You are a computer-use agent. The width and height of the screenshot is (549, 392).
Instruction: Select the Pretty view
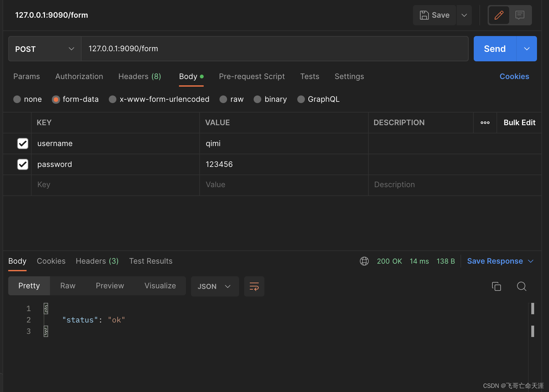tap(29, 286)
